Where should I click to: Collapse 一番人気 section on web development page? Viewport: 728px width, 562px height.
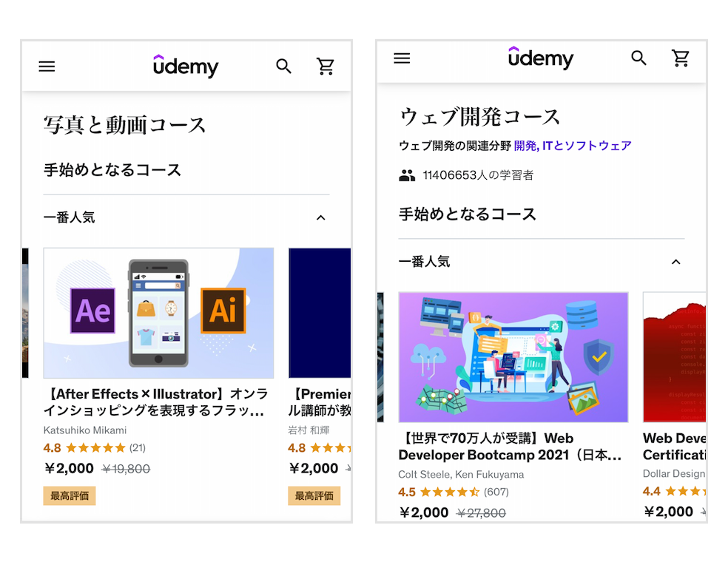pos(676,262)
